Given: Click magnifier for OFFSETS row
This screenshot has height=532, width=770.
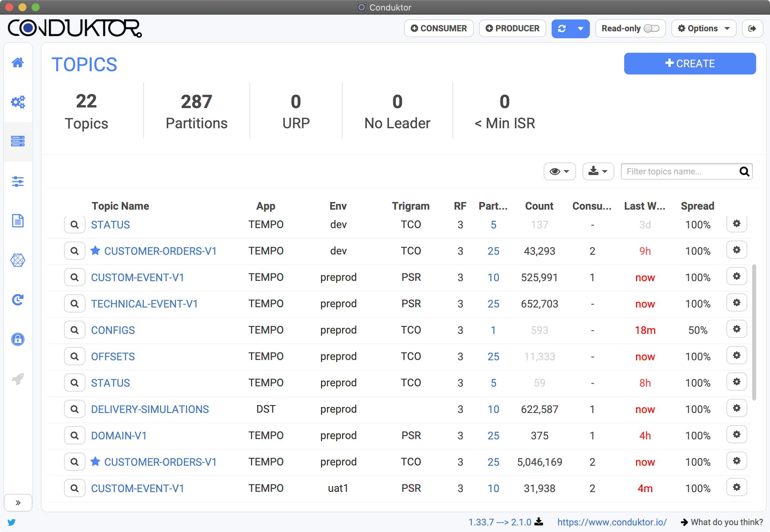Looking at the screenshot, I should tap(75, 356).
